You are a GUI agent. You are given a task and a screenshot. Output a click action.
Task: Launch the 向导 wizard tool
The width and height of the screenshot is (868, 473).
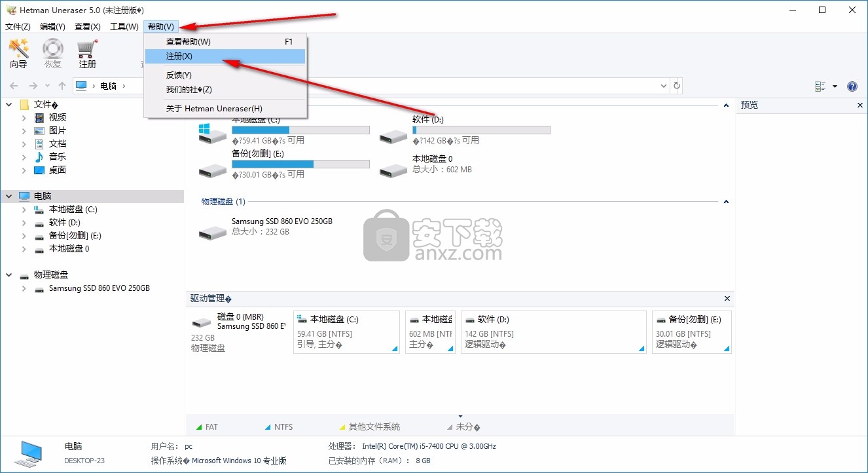point(18,54)
